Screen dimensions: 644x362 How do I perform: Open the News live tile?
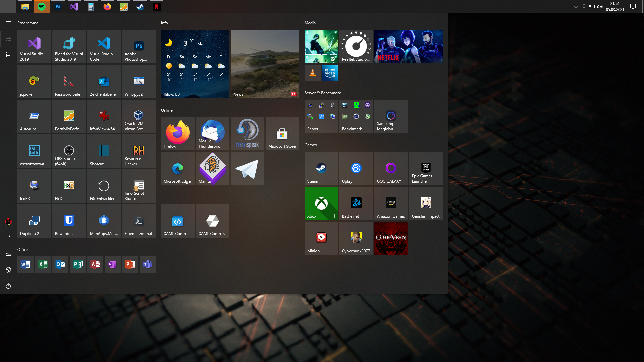[265, 64]
